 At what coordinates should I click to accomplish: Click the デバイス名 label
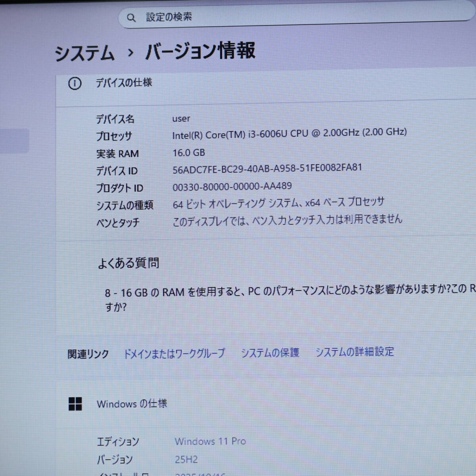tap(115, 119)
